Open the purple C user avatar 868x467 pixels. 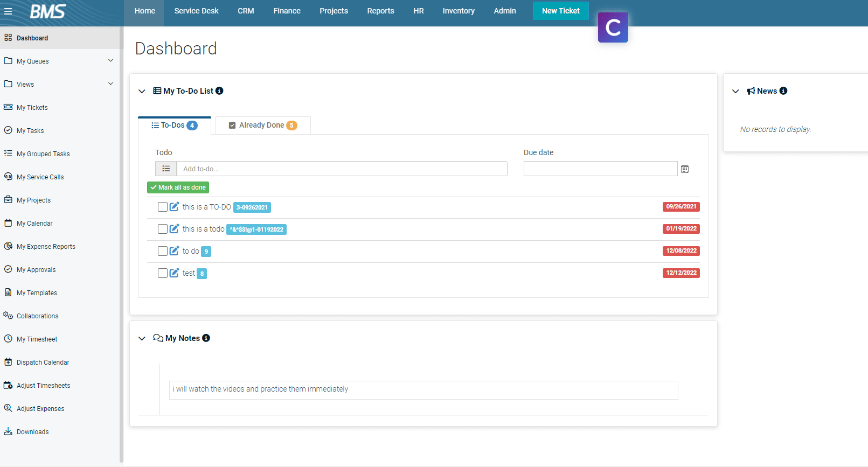click(x=613, y=27)
